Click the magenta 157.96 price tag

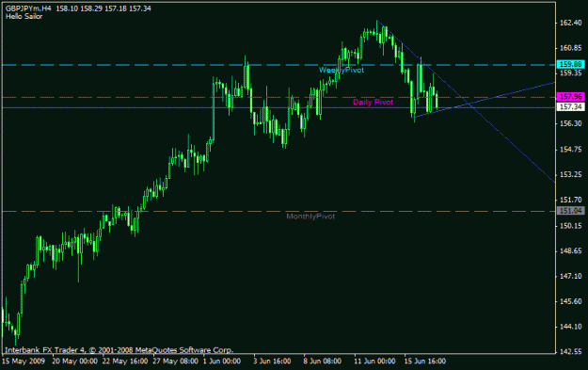(571, 97)
